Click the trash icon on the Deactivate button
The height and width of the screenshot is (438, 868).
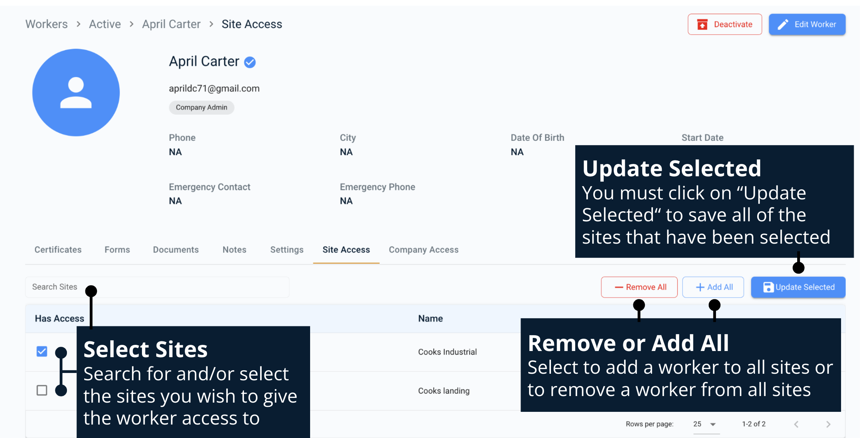[x=703, y=24]
